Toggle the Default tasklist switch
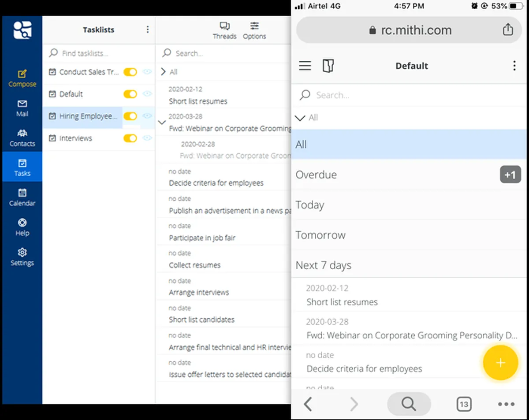The image size is (529, 420). (x=130, y=94)
